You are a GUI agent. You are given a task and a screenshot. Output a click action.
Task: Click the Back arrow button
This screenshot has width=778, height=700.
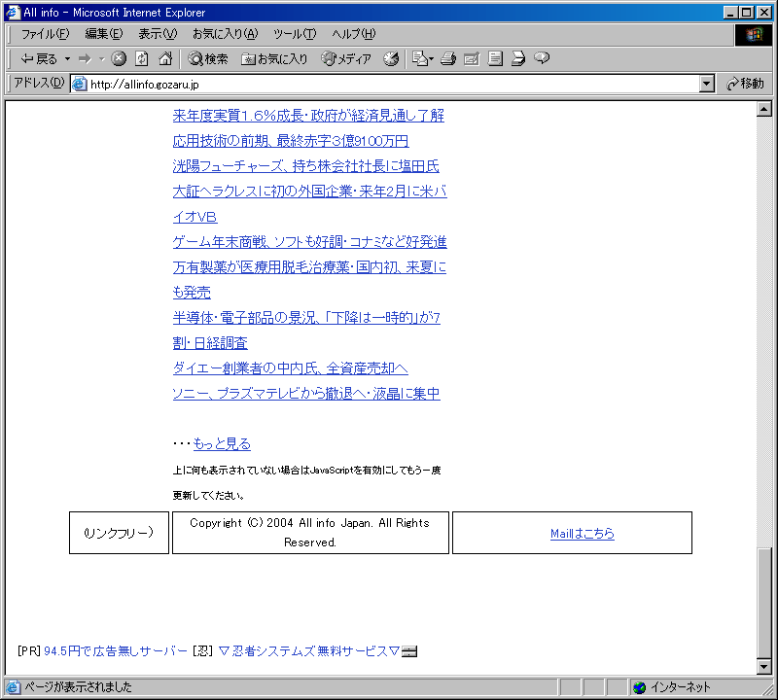(x=38, y=59)
